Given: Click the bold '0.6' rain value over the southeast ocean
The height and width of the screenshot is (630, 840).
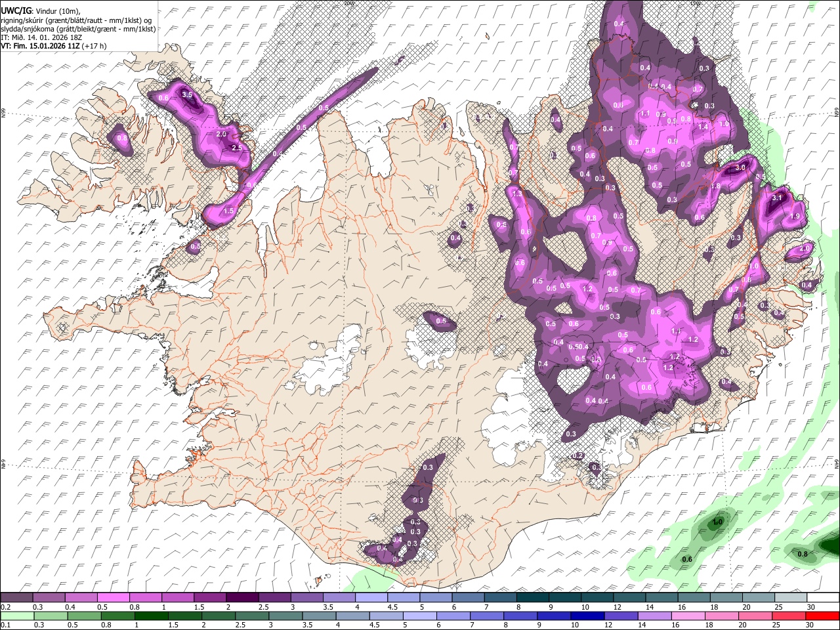Looking at the screenshot, I should (687, 559).
